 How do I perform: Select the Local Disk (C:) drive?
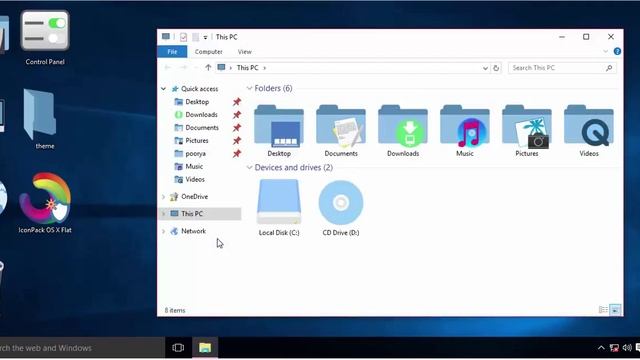pyautogui.click(x=279, y=208)
